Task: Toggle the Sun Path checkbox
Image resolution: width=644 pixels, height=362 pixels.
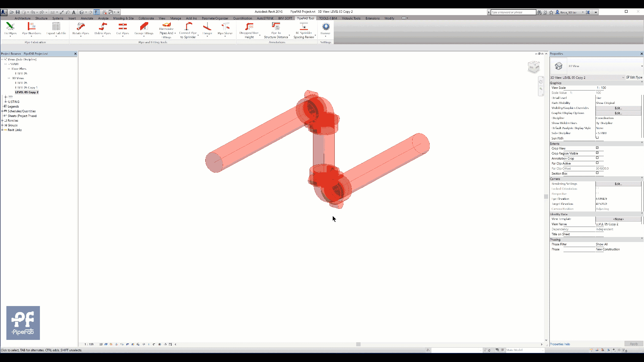Action: (x=597, y=138)
